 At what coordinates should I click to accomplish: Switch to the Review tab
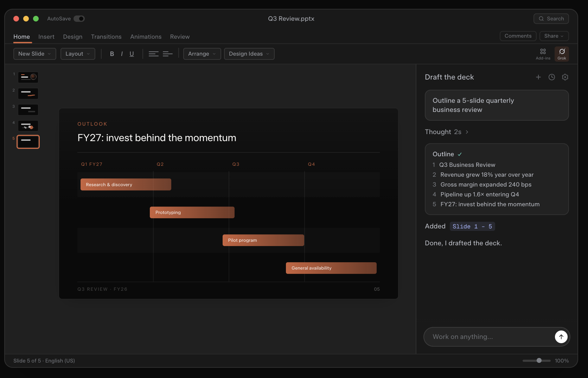pos(180,37)
